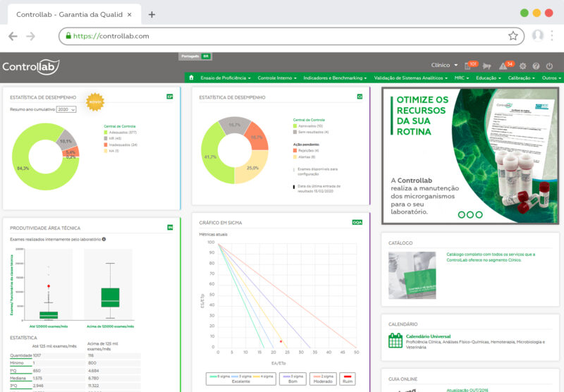Expand the Outros menu
Image resolution: width=564 pixels, height=392 pixels.
pyautogui.click(x=551, y=78)
